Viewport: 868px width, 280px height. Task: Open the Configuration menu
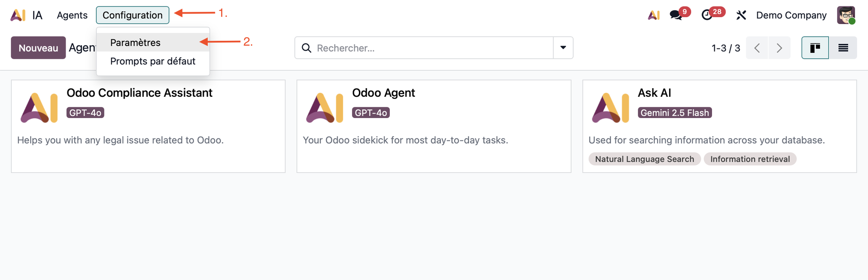[132, 15]
